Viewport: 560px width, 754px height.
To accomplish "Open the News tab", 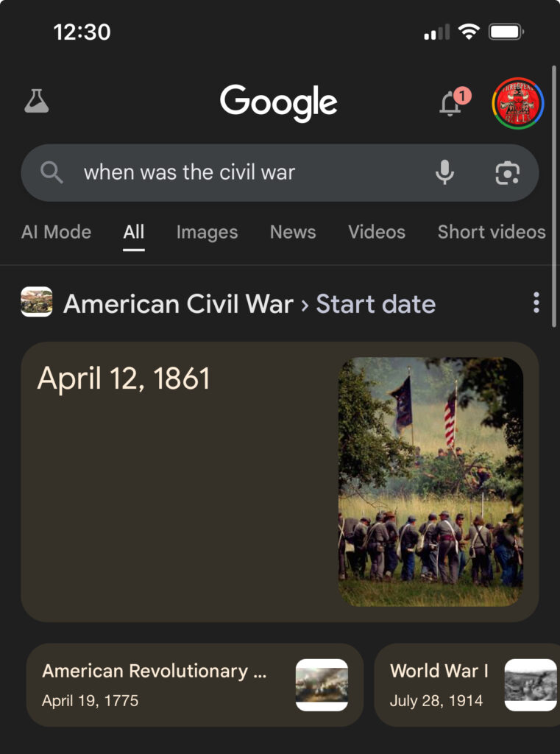I will tap(293, 232).
